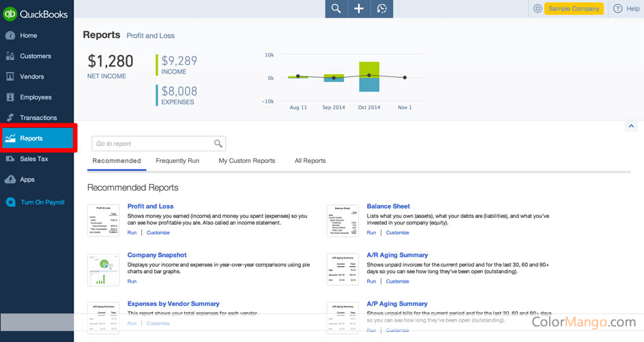Open Customers in the sidebar
This screenshot has height=342, width=644.
click(35, 56)
